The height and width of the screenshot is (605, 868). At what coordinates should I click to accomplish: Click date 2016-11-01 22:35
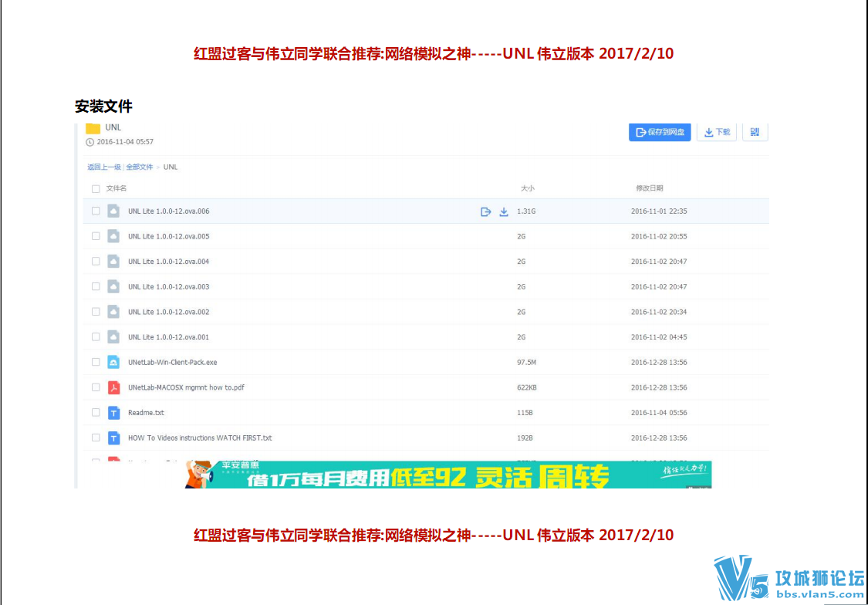(x=659, y=211)
